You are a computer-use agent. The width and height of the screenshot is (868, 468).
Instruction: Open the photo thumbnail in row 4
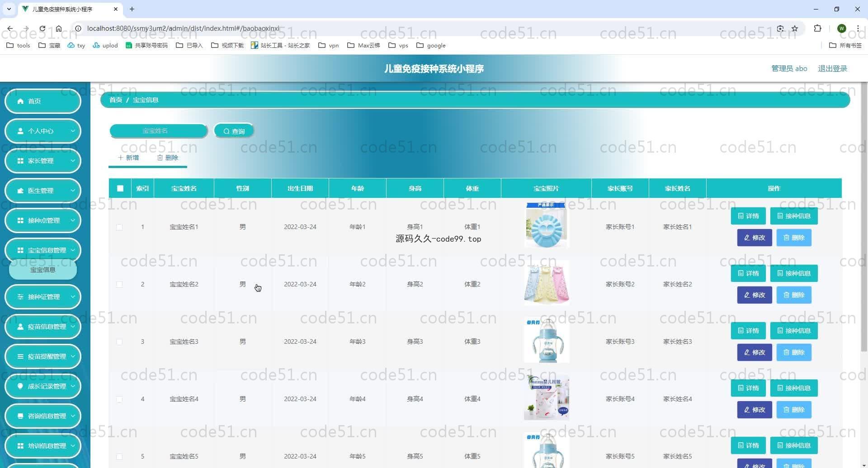point(546,397)
